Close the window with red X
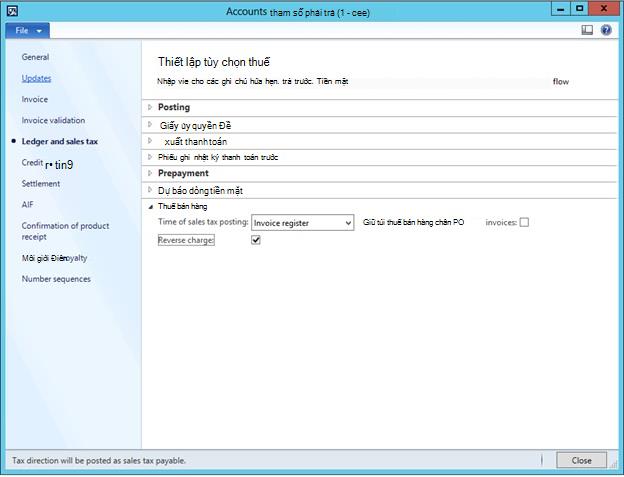Viewport: 624px width, 477px height. click(604, 9)
